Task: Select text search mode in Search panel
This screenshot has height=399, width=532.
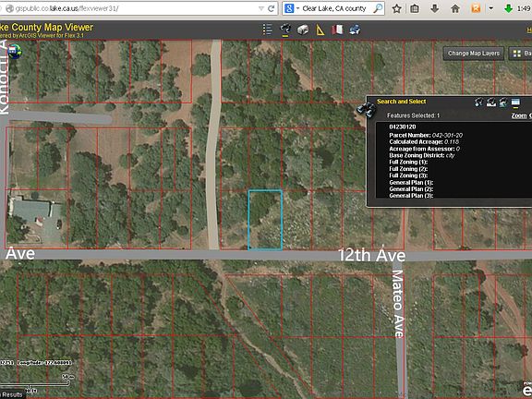Action: tap(491, 103)
